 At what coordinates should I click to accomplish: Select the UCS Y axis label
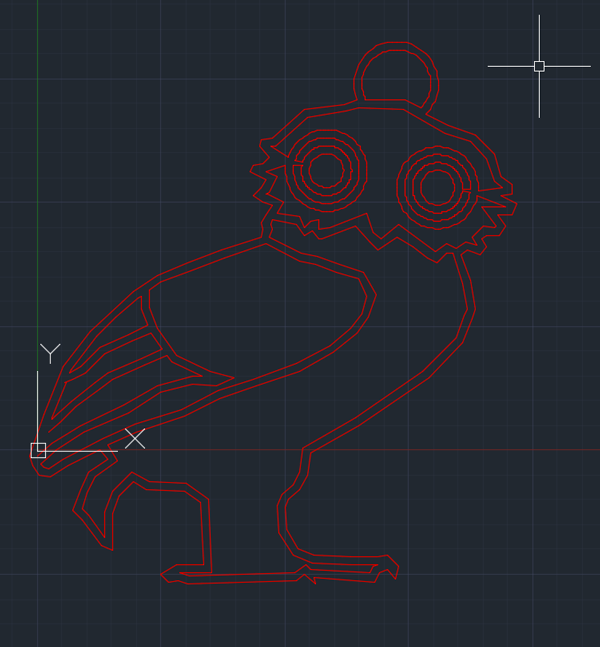[x=50, y=354]
